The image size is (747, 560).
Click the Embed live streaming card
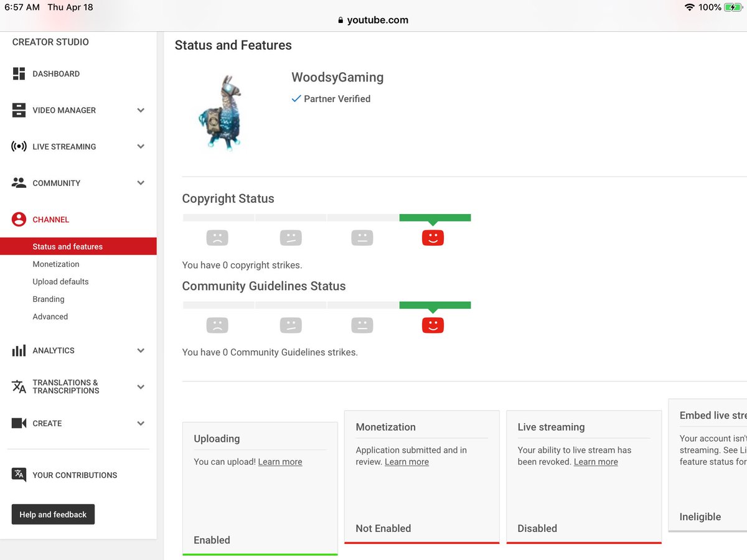708,465
